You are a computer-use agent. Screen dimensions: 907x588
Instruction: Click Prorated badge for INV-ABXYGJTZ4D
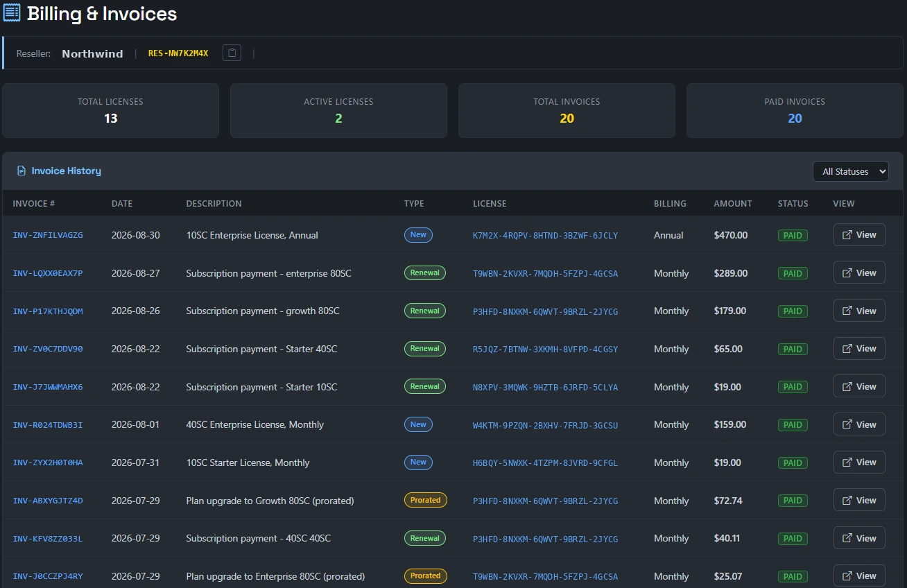[426, 500]
